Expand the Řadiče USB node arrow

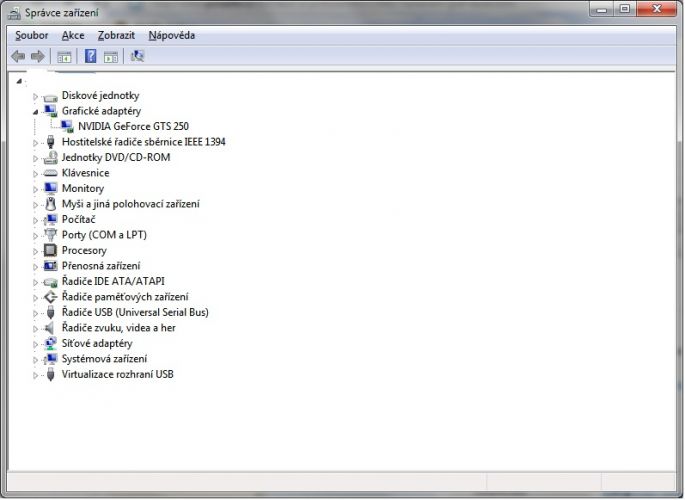(x=35, y=314)
